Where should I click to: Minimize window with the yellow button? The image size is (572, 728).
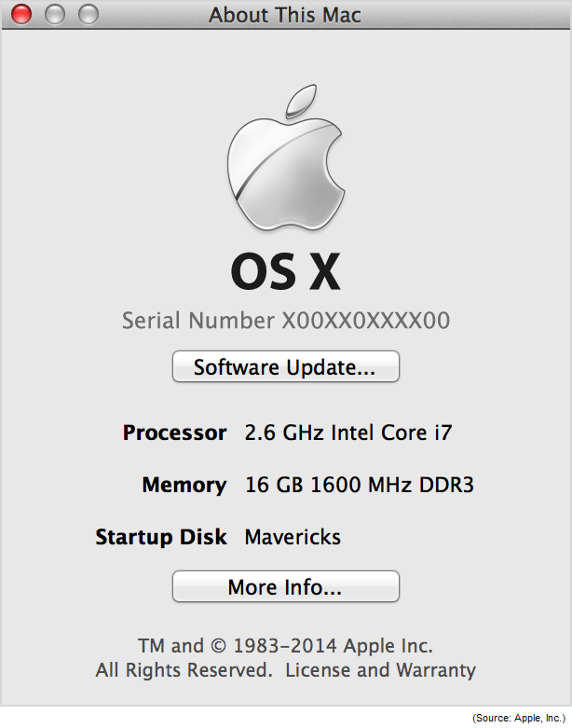pos(55,14)
